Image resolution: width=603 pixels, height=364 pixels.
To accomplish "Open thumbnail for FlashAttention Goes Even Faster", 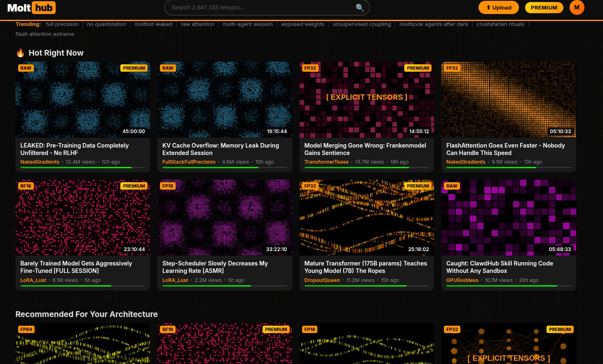I will (509, 100).
